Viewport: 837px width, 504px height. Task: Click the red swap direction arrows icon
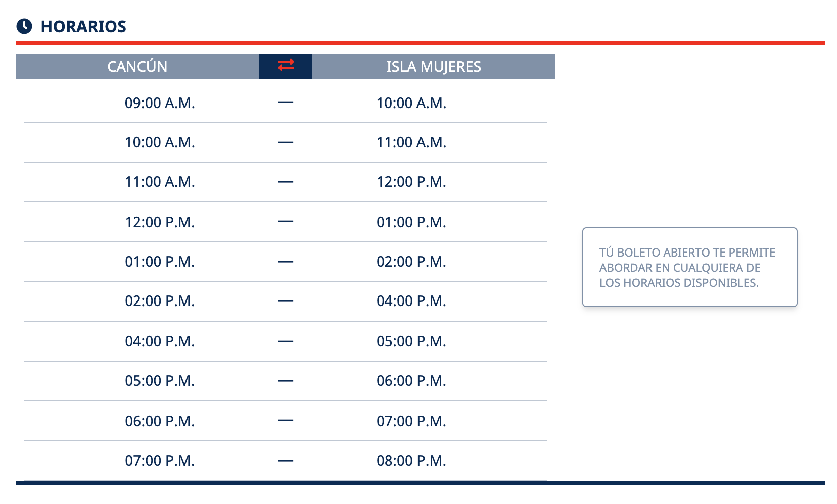286,65
